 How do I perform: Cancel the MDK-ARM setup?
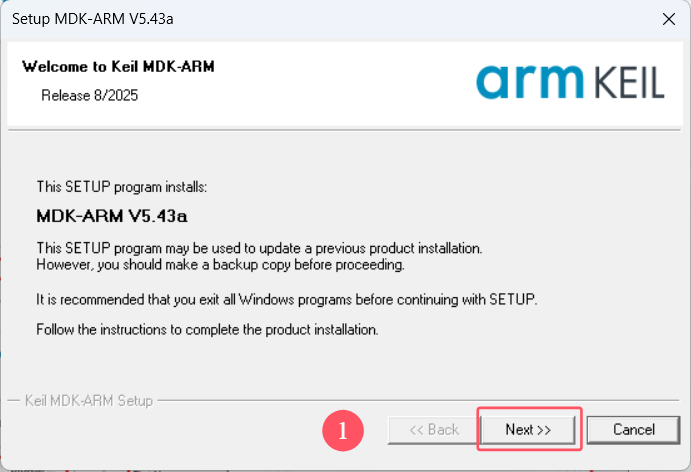pyautogui.click(x=633, y=430)
